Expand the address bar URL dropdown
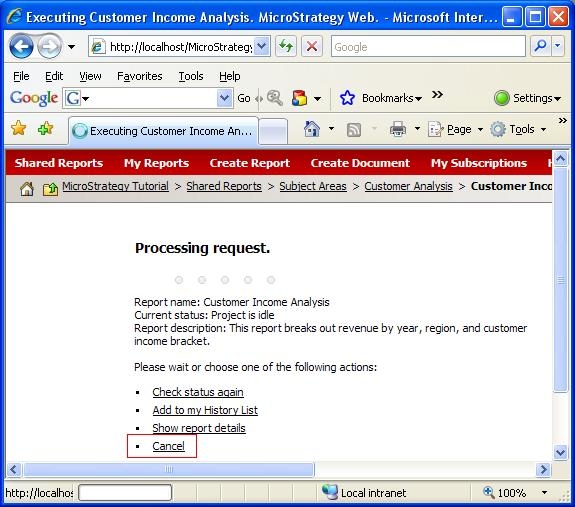This screenshot has width=575, height=507. click(x=261, y=46)
